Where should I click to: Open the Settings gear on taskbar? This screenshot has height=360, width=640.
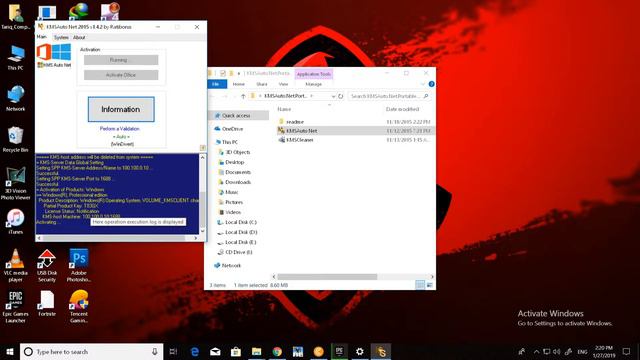[x=360, y=351]
